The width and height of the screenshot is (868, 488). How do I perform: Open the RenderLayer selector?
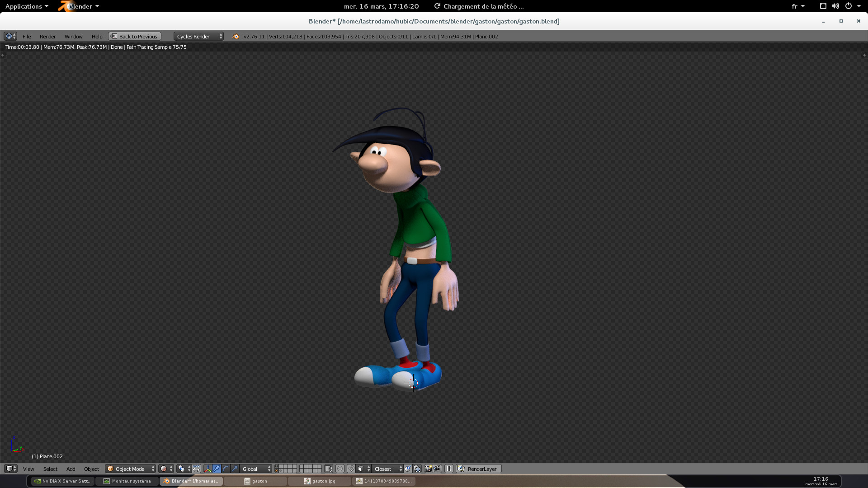pos(479,469)
